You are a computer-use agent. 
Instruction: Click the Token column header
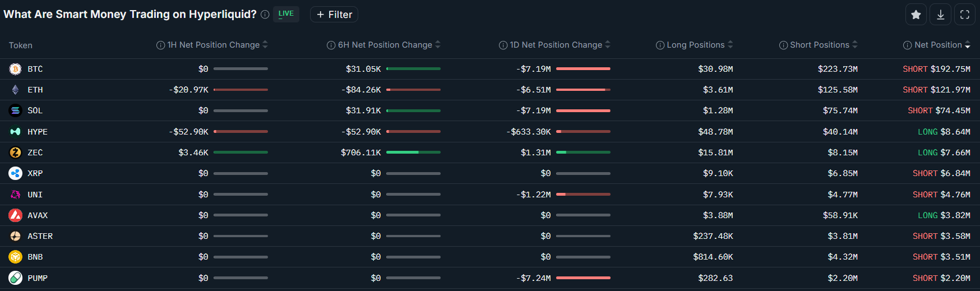pyautogui.click(x=21, y=45)
